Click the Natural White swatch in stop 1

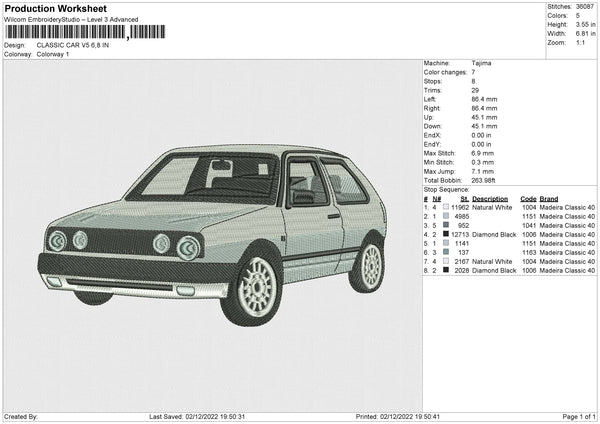pyautogui.click(x=446, y=207)
